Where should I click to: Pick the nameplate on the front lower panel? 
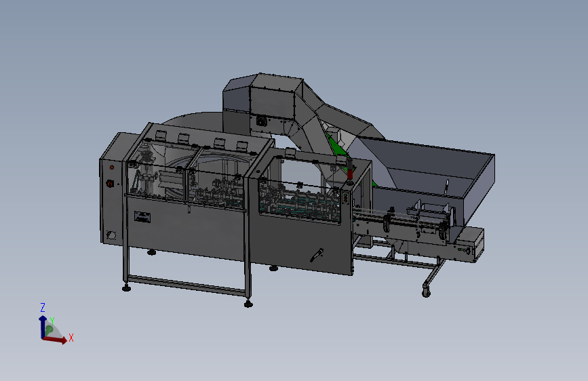click(x=142, y=217)
